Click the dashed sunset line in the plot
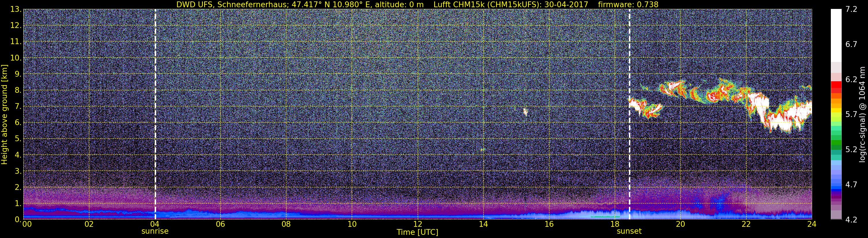 (x=629, y=114)
